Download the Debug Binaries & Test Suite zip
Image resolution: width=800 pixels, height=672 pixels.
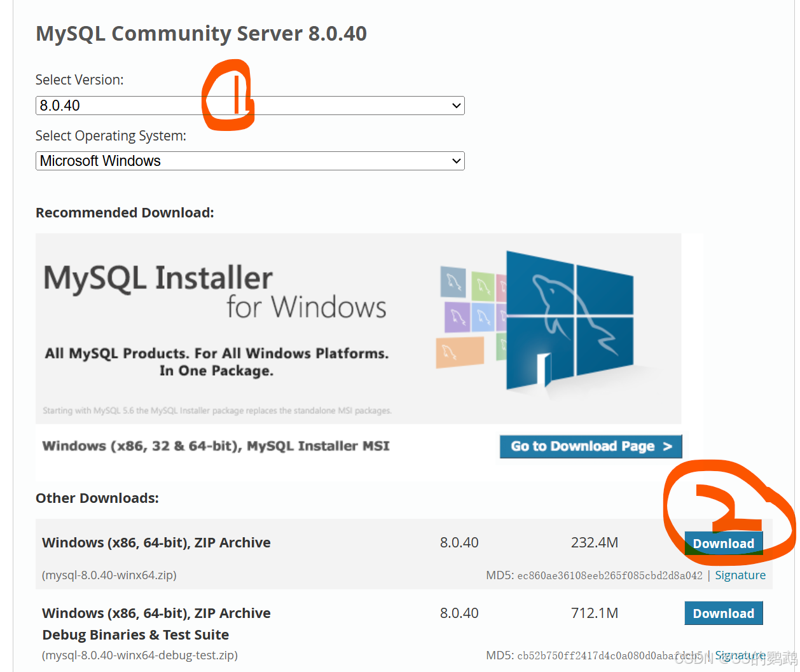[724, 614]
